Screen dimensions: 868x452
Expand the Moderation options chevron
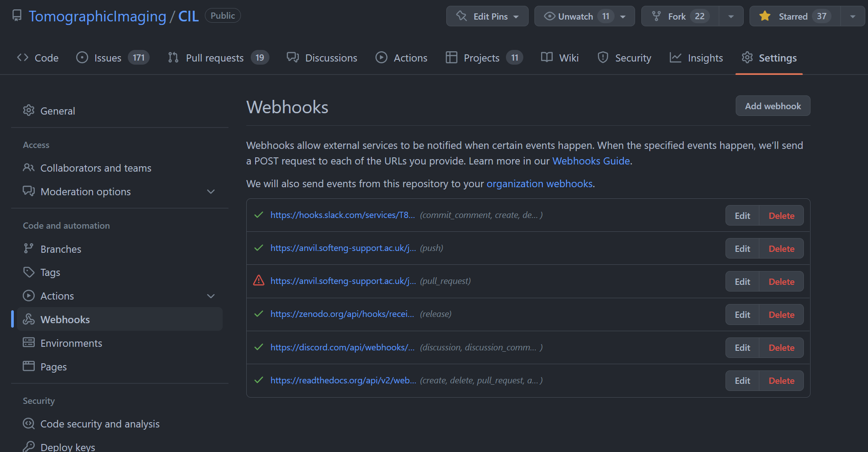pos(211,191)
